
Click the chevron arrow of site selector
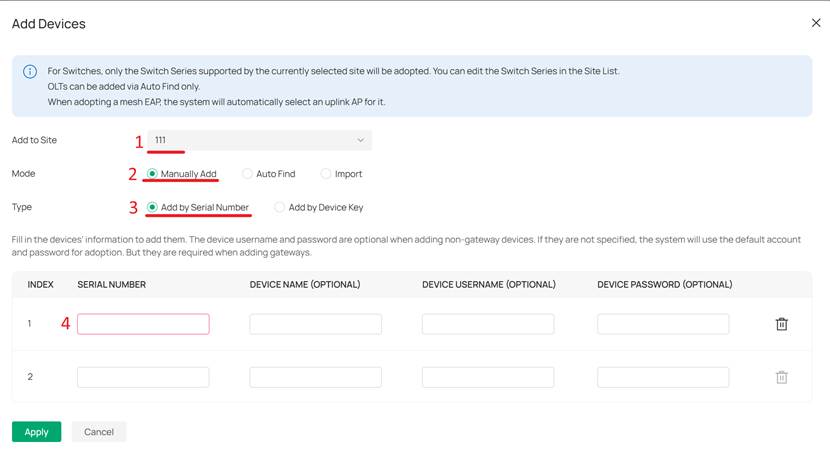[x=361, y=140]
